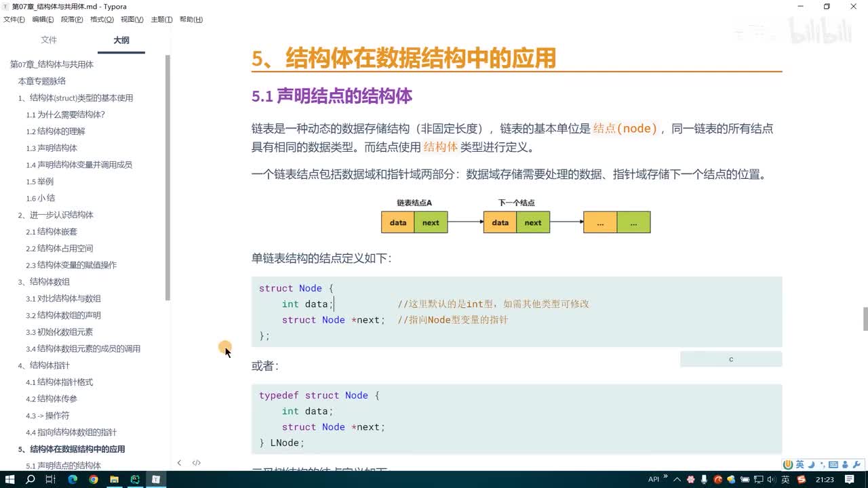Click the weather cloud tray icon

click(731, 479)
